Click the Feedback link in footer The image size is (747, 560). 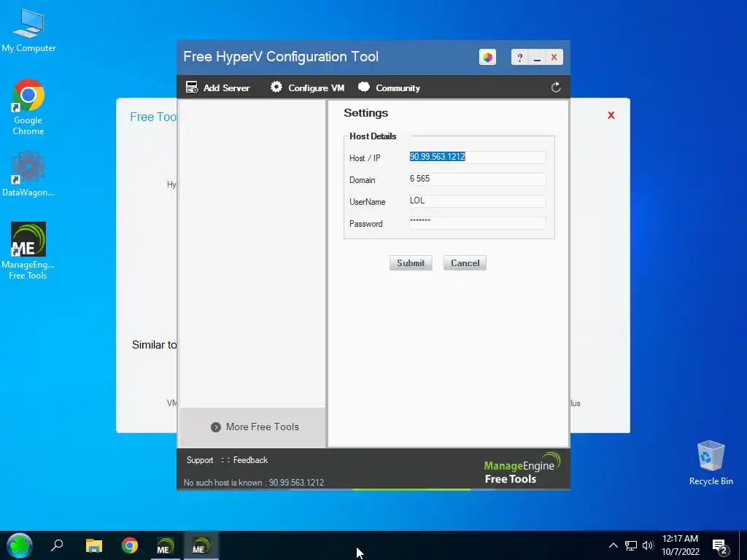(x=251, y=460)
